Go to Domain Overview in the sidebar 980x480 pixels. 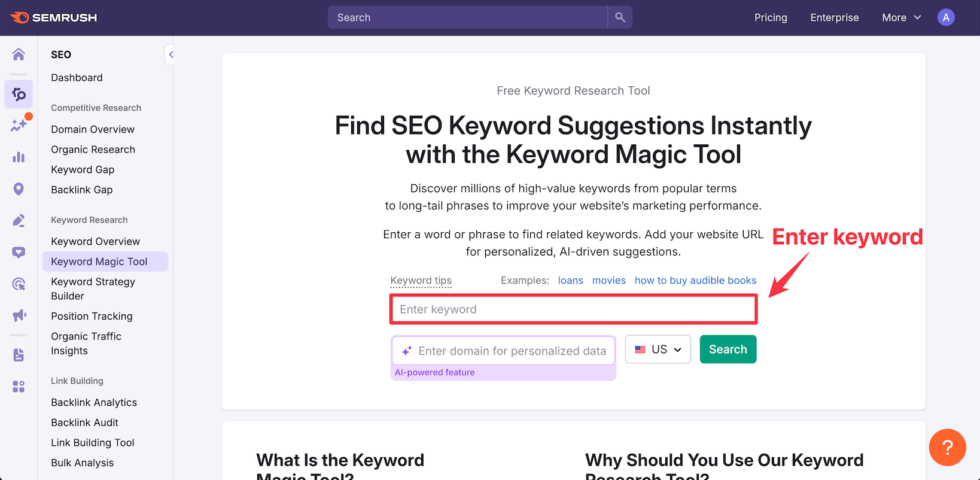[93, 129]
